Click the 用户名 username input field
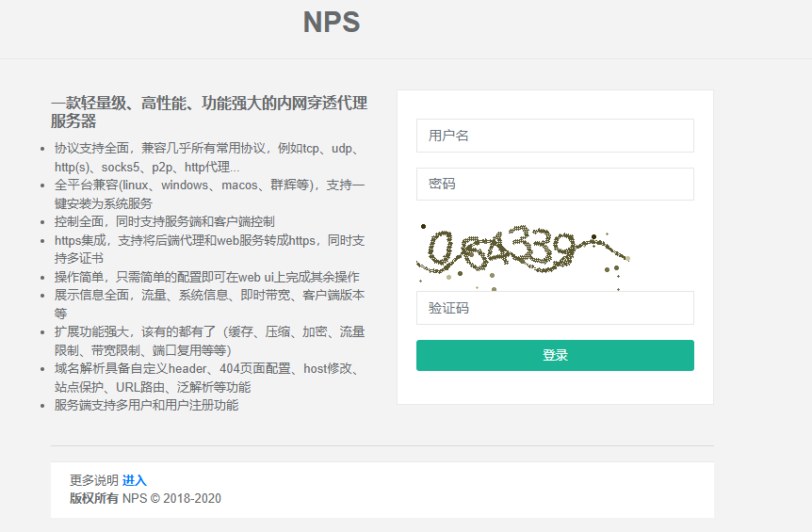 555,136
